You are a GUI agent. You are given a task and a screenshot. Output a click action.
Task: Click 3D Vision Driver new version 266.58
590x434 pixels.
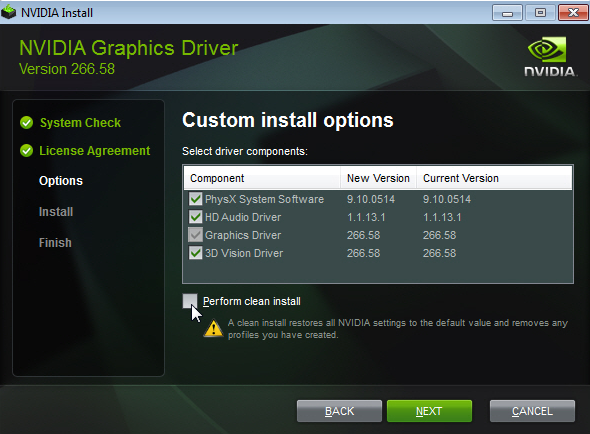coord(363,253)
